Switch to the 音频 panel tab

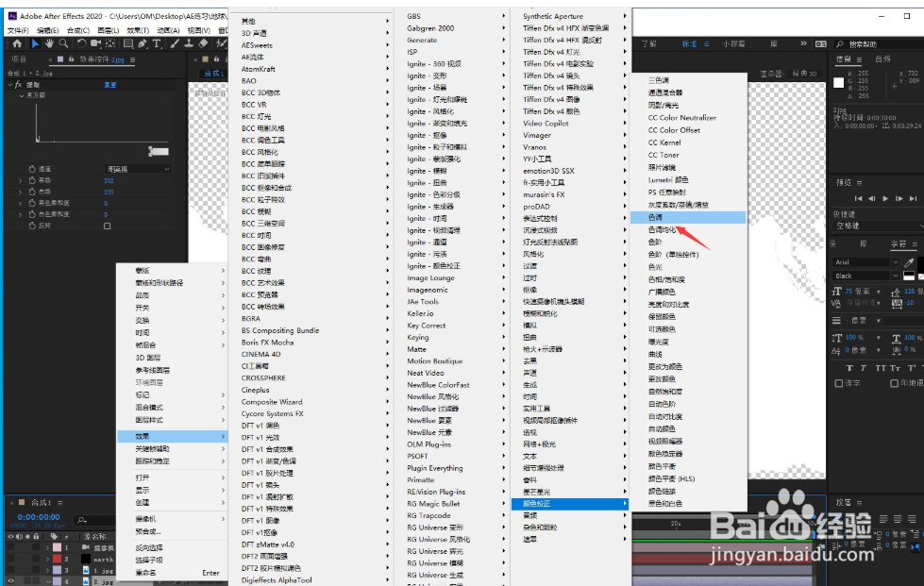(x=882, y=59)
